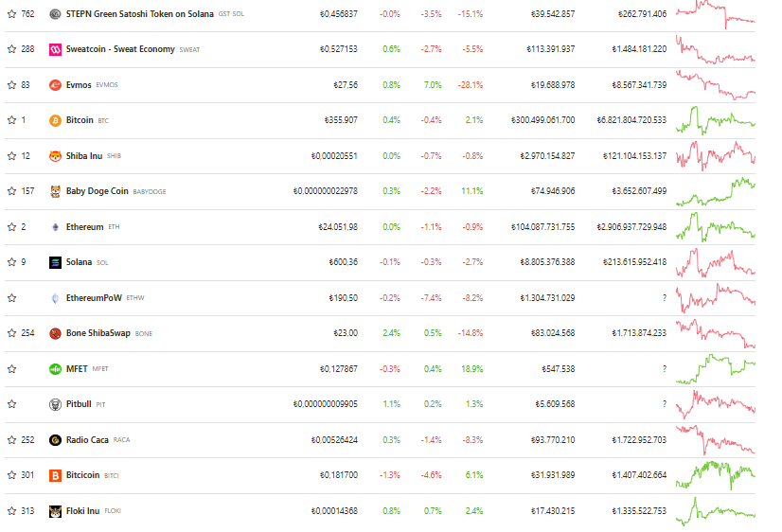The image size is (782, 532).
Task: Toggle the Bitcoin favorite star
Action: (x=12, y=120)
